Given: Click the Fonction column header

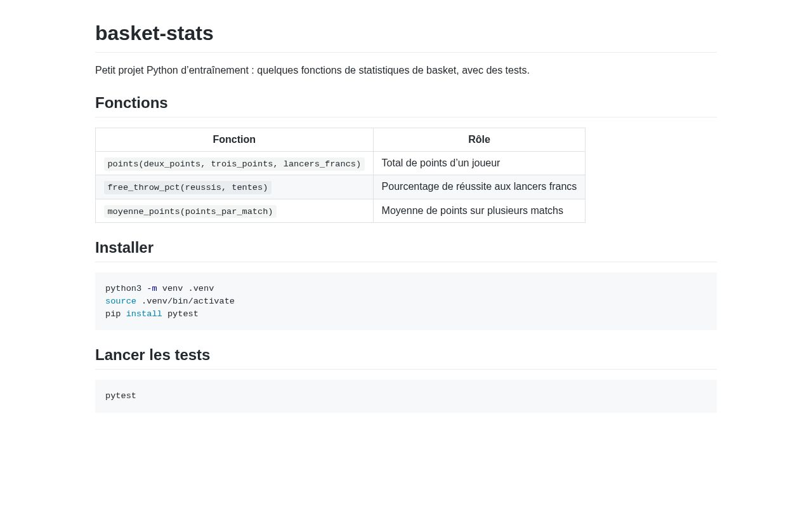Looking at the screenshot, I should coord(234,140).
